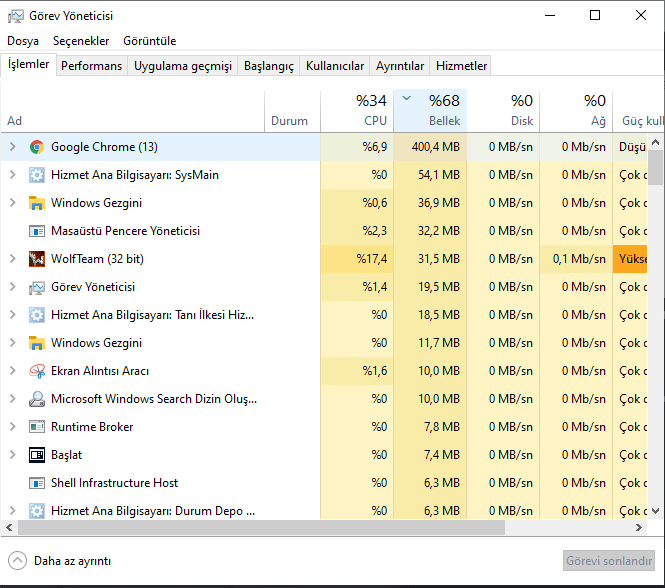Expand the Başlat process row
The width and height of the screenshot is (665, 588).
click(13, 455)
